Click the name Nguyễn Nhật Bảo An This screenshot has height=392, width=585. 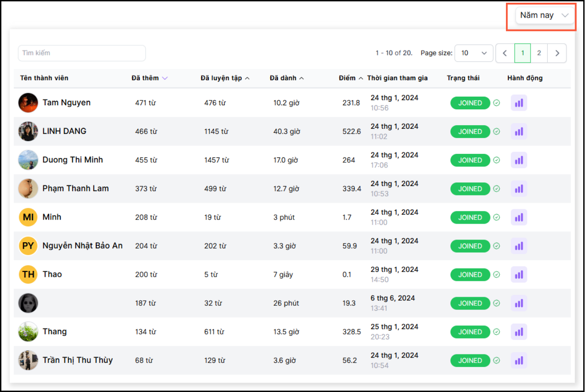tap(83, 245)
